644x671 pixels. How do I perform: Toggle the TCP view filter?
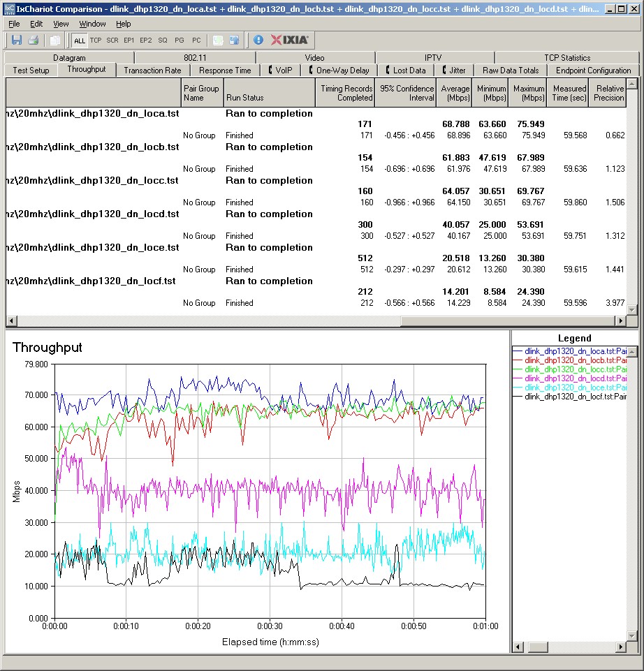[x=96, y=40]
